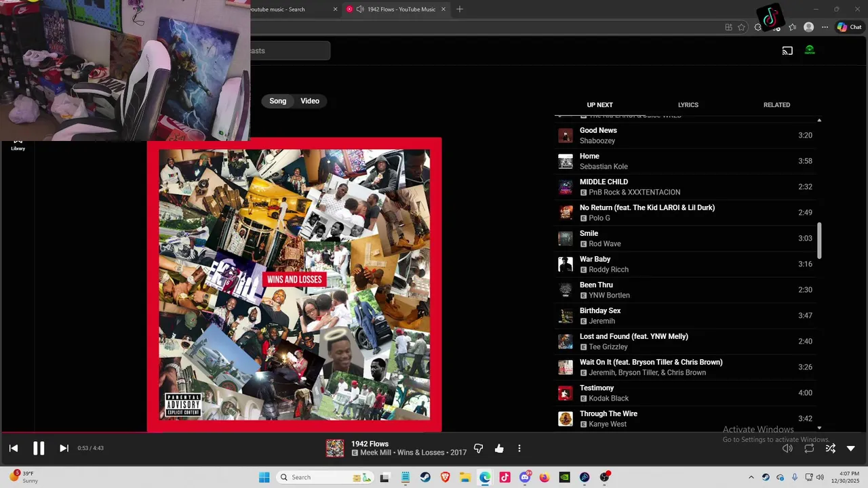The width and height of the screenshot is (868, 488).
Task: Open Windows Start menu
Action: coord(264,477)
